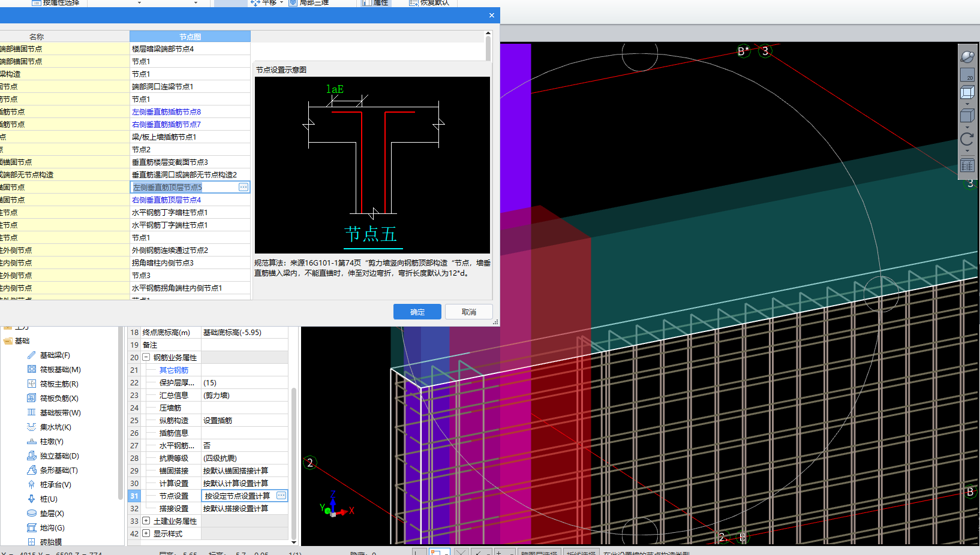Click the 节点五 diagram preview
The image size is (980, 555).
click(372, 165)
